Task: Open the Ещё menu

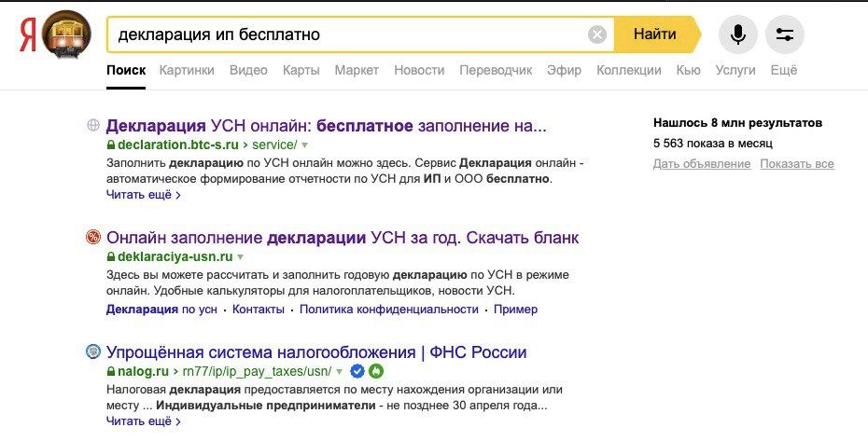Action: click(x=784, y=70)
